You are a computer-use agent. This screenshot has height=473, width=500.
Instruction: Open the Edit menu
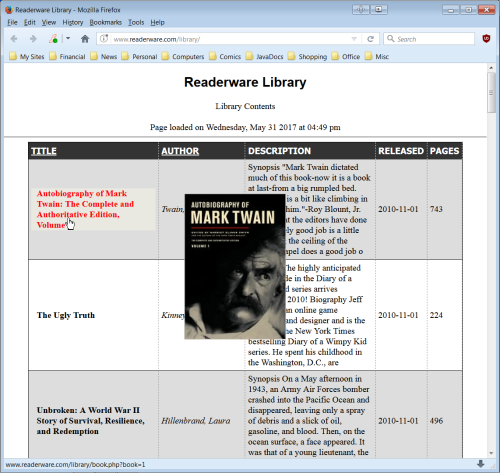point(30,22)
